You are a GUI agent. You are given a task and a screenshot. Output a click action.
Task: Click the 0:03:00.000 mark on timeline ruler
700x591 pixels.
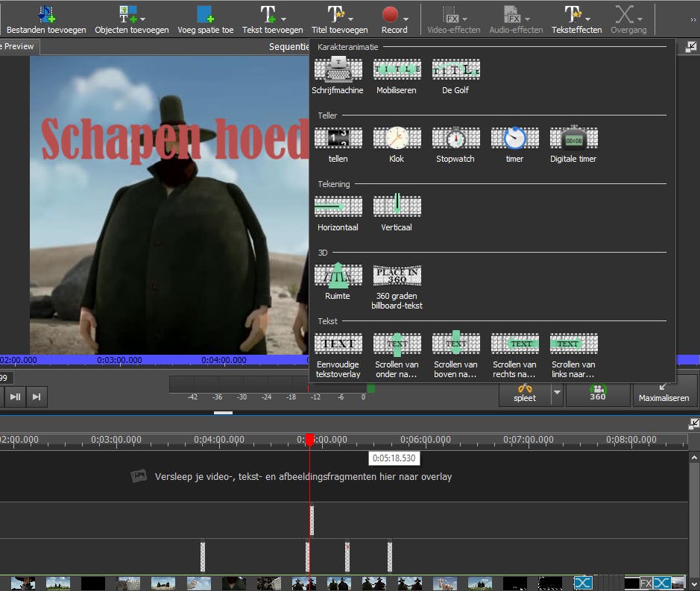tap(116, 440)
